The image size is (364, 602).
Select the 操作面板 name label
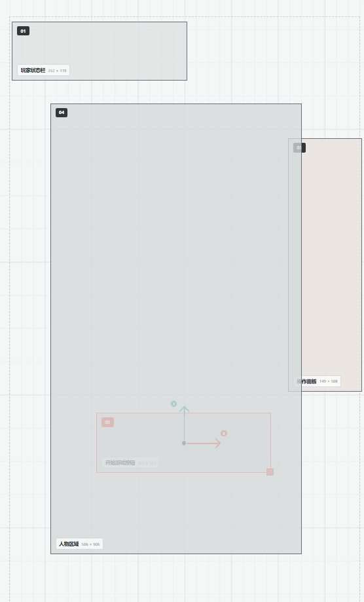click(x=306, y=381)
